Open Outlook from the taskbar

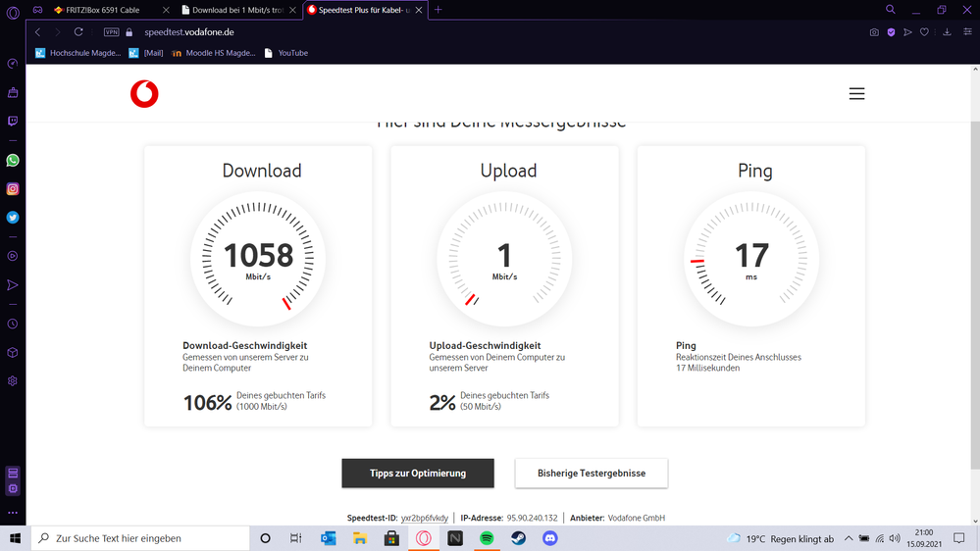point(328,538)
